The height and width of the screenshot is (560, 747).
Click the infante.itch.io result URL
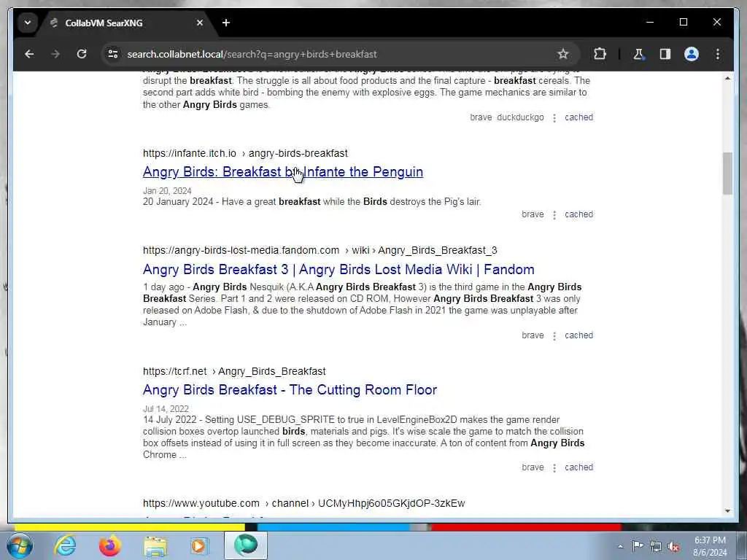pyautogui.click(x=245, y=153)
